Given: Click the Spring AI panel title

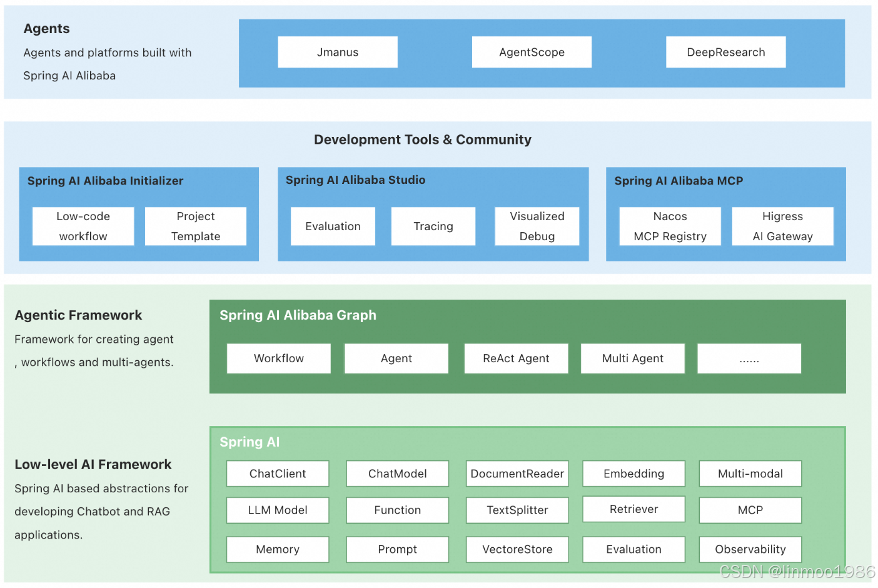Looking at the screenshot, I should coord(250,442).
